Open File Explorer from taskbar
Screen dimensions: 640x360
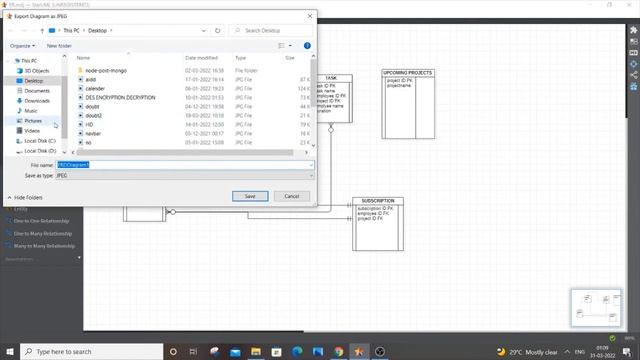[x=256, y=351]
